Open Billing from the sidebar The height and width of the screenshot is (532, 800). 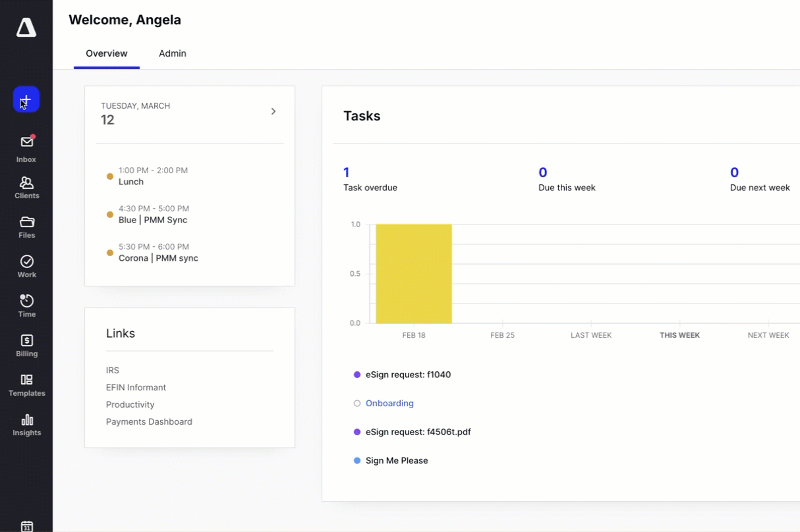(x=26, y=346)
